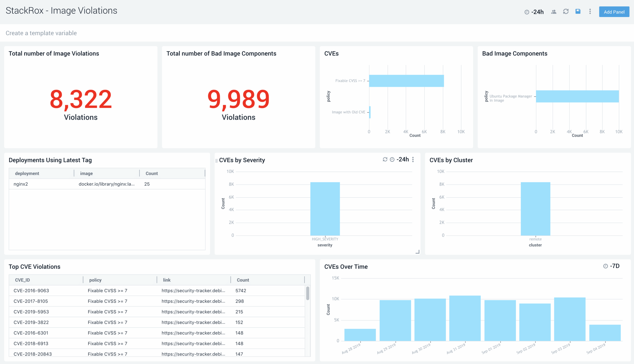Screen dimensions: 634x364
Task: Refresh the CVEs by Severity panel
Action: (385, 159)
